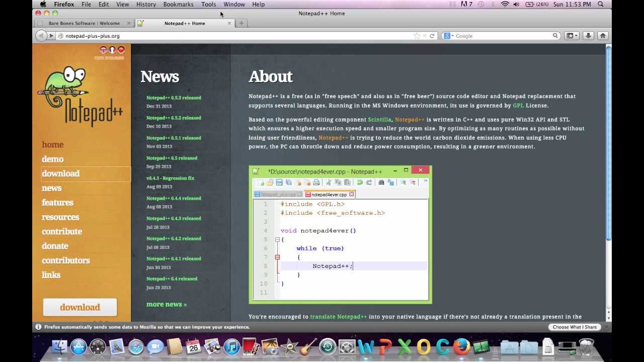Open the Firefox application menu

[x=64, y=4]
